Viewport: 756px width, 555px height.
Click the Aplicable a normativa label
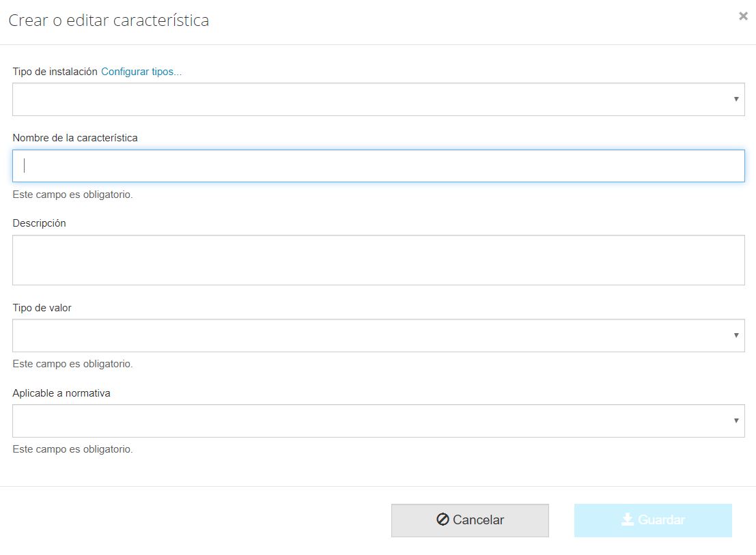pyautogui.click(x=61, y=393)
